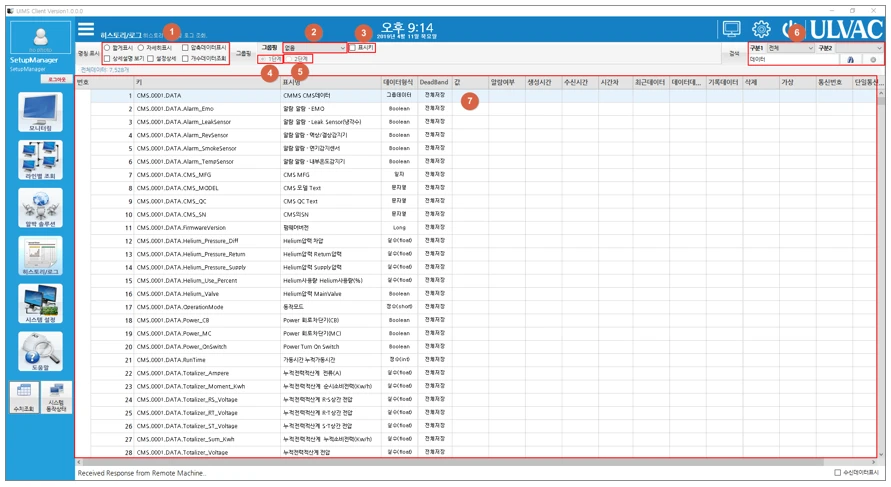Click the 통신번호 column header
This screenshot has height=487, width=891.
click(834, 83)
